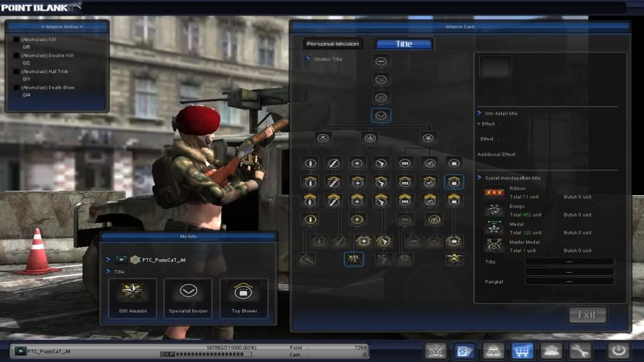
Task: Click the empty title preview thumbnail
Action: pyautogui.click(x=495, y=67)
